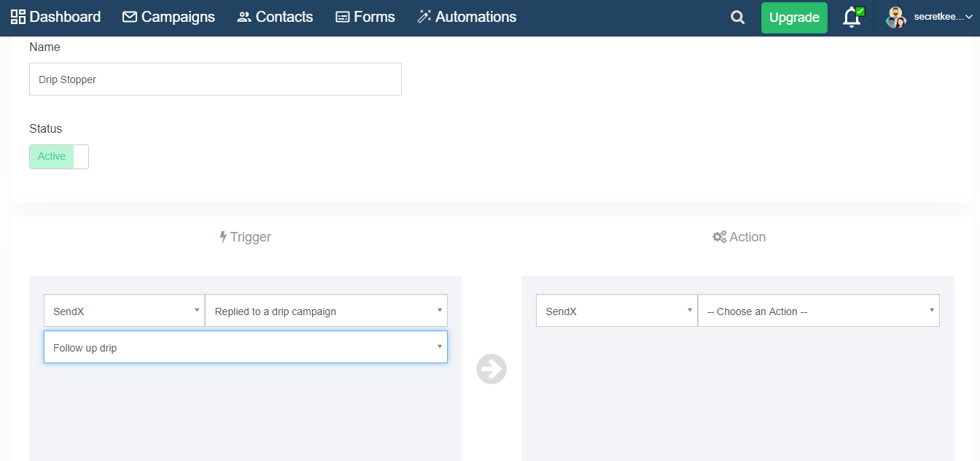Open the 'Follow up drip' dropdown
The image size is (980, 461).
tap(246, 347)
